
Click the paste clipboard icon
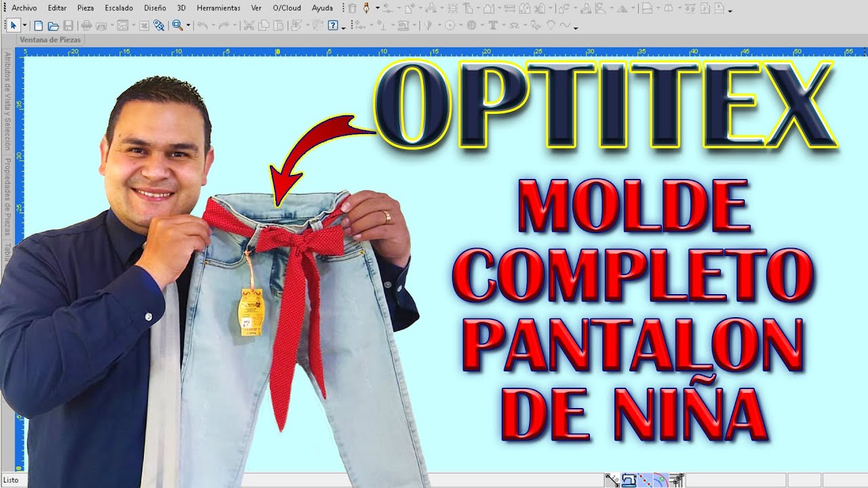coord(278,25)
